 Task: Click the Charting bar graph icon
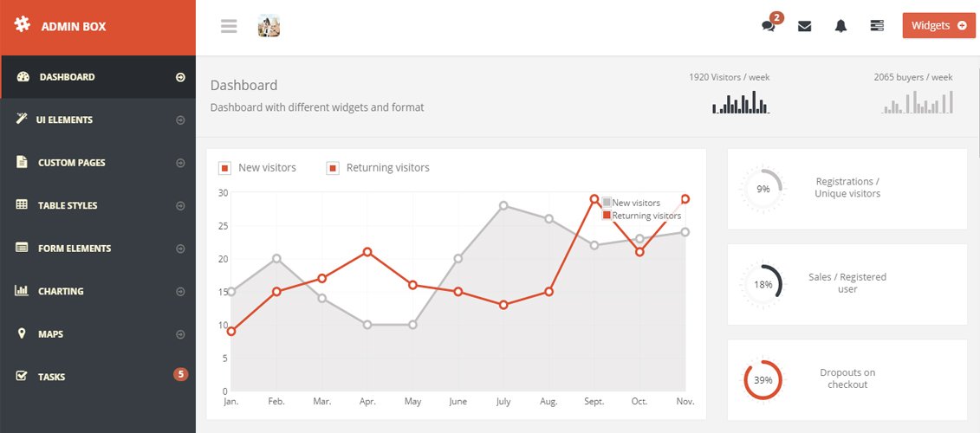tap(22, 291)
